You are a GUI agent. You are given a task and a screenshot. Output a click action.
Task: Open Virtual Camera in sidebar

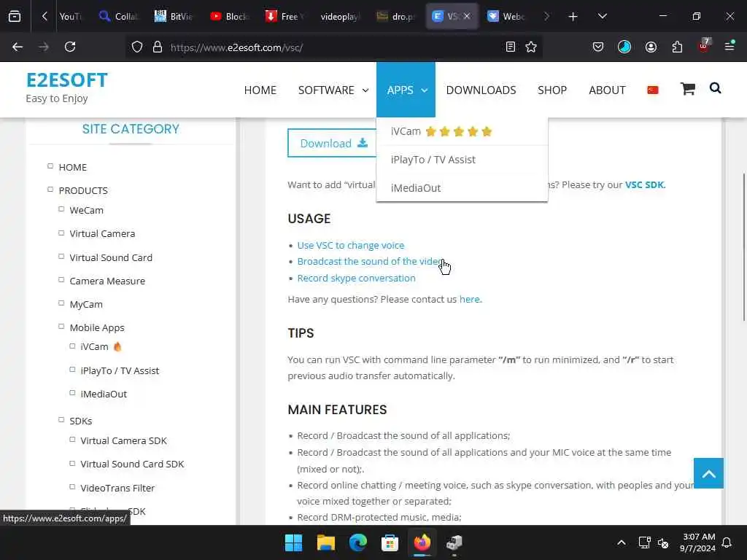tap(102, 234)
